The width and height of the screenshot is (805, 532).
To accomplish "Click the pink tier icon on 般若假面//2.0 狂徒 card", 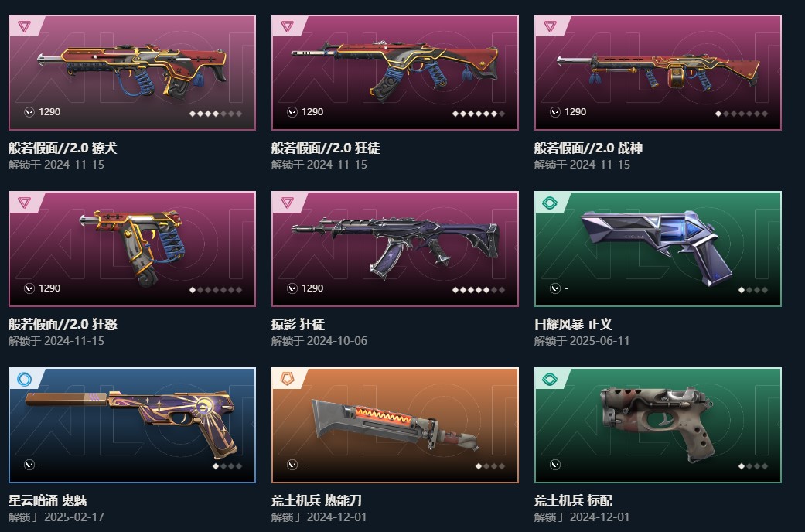I will coord(287,26).
